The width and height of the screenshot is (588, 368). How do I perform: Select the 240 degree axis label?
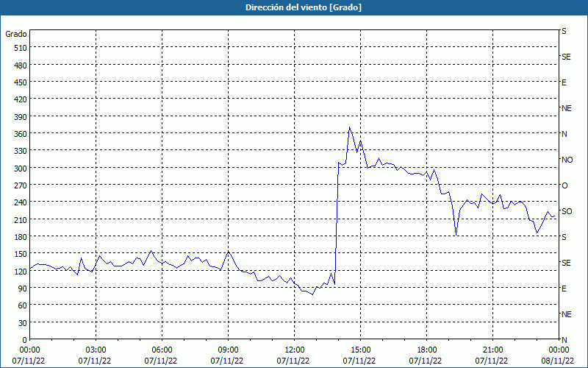click(x=21, y=202)
